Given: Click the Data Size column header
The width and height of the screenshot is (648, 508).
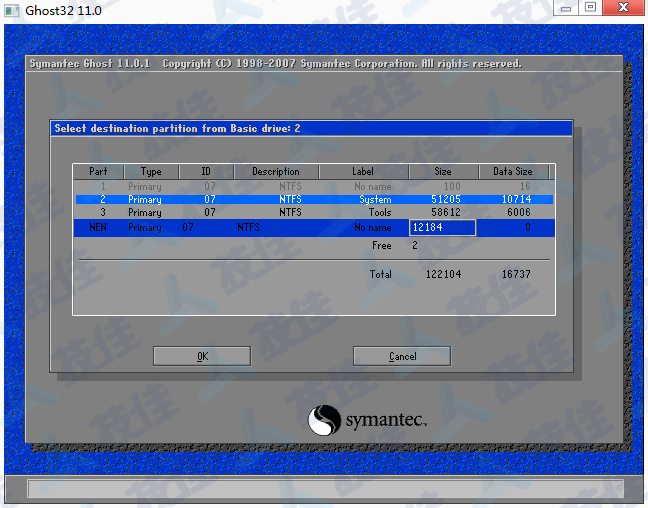Looking at the screenshot, I should click(x=513, y=172).
